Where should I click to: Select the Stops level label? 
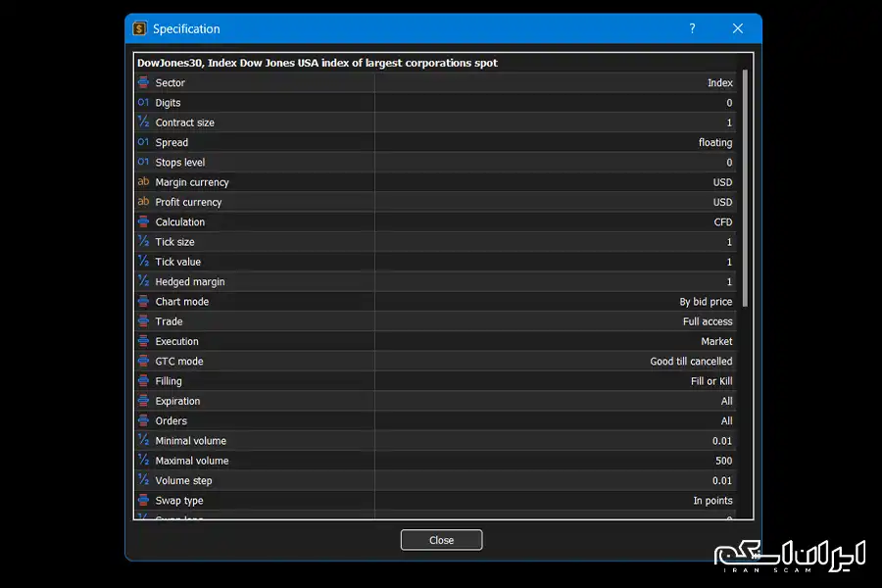point(180,162)
